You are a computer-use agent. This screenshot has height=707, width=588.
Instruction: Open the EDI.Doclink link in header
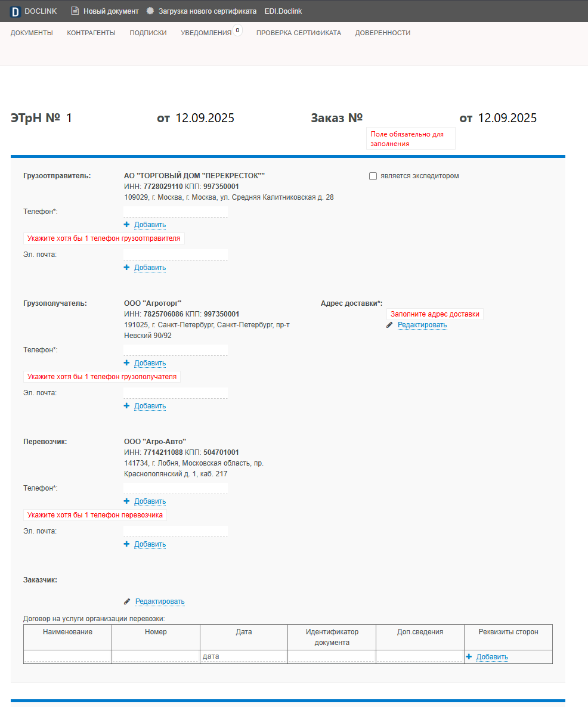[x=283, y=11]
